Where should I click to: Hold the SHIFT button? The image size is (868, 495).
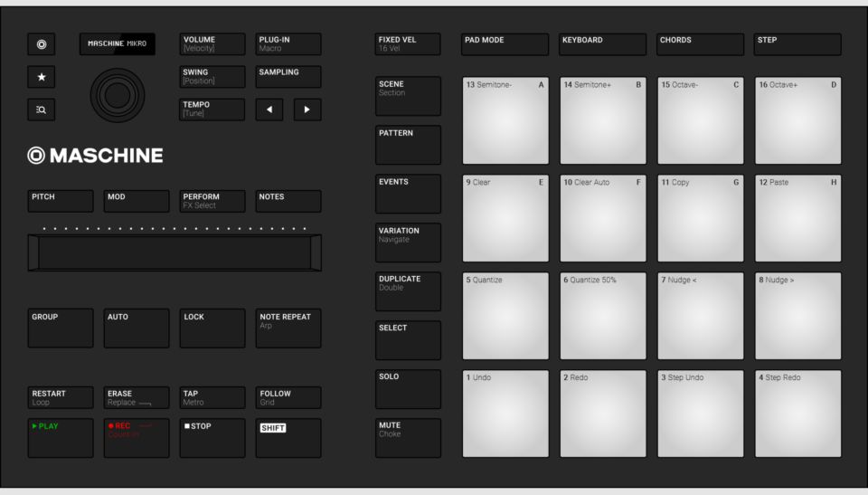pos(288,438)
